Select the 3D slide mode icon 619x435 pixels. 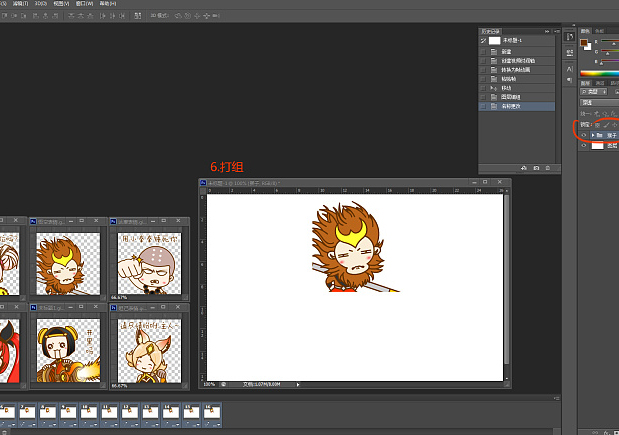[206, 16]
